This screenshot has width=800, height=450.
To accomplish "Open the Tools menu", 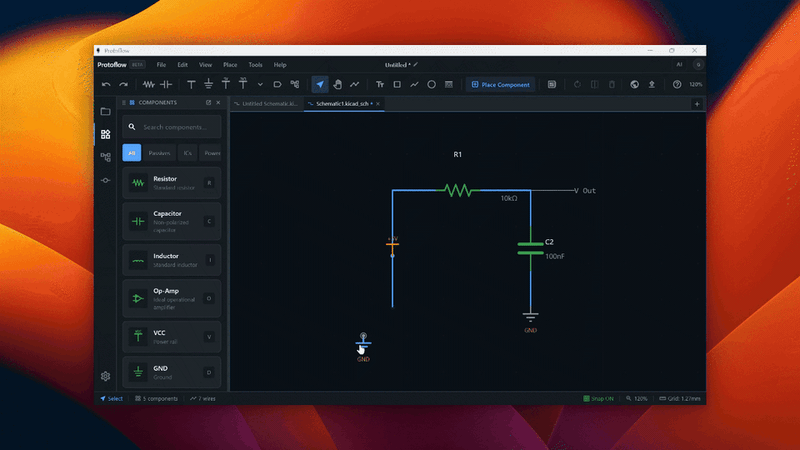I will click(x=255, y=65).
